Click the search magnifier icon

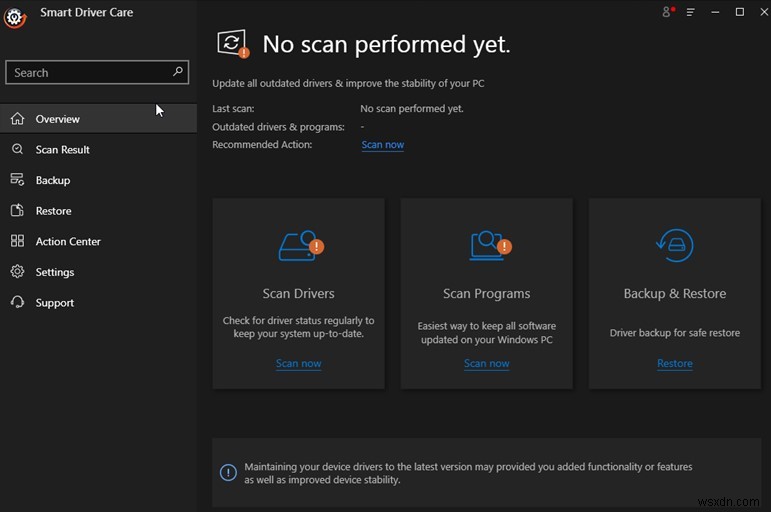[x=178, y=72]
